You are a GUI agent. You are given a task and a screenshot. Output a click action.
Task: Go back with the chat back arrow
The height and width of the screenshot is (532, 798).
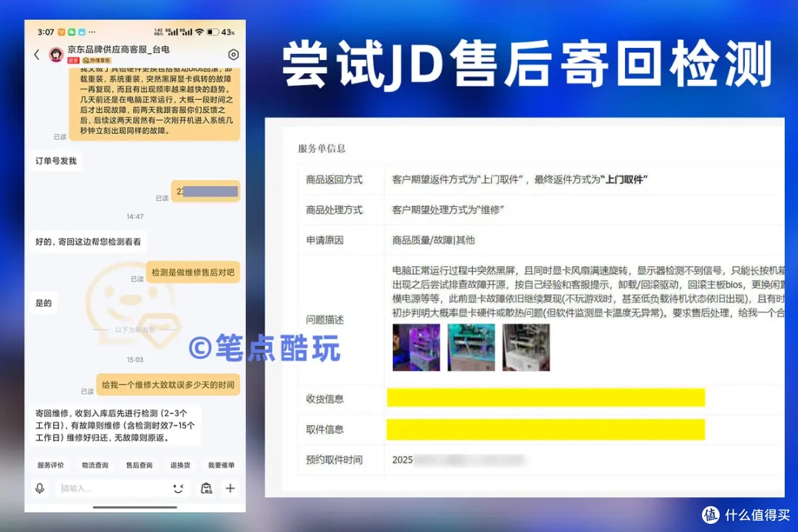click(37, 55)
